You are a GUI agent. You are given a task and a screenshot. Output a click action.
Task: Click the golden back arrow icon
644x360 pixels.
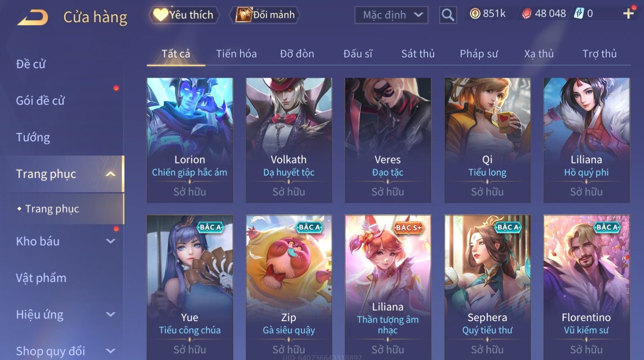[x=32, y=18]
